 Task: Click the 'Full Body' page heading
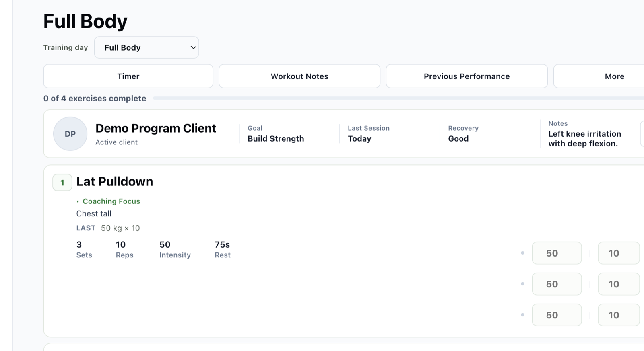85,21
